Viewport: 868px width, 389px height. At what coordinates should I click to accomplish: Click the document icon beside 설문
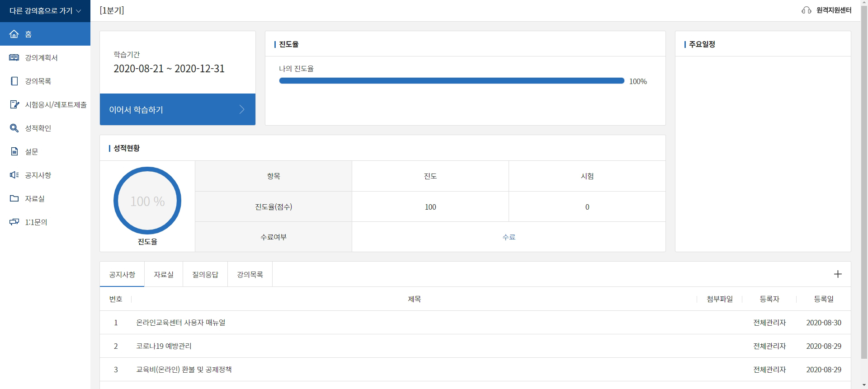click(14, 151)
